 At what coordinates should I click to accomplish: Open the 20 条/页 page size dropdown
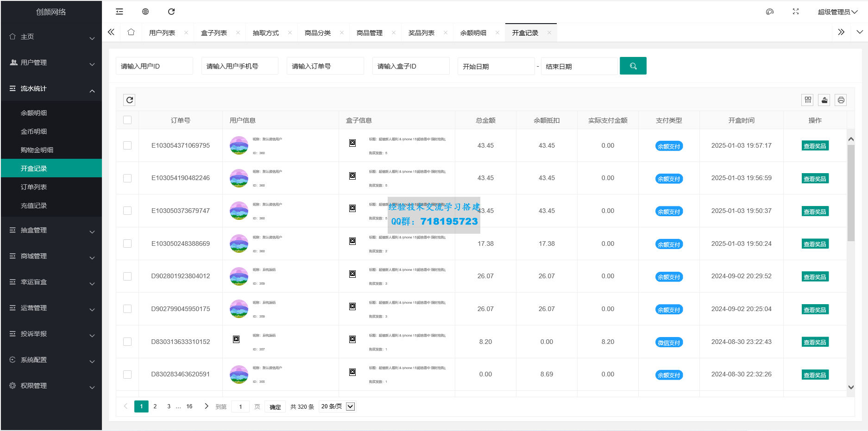pos(337,406)
